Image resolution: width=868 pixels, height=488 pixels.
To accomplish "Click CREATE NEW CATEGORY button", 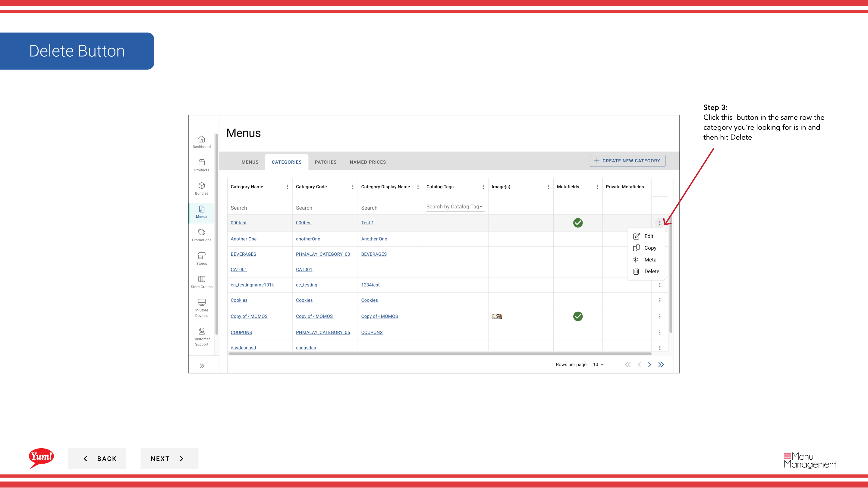I will pyautogui.click(x=627, y=161).
